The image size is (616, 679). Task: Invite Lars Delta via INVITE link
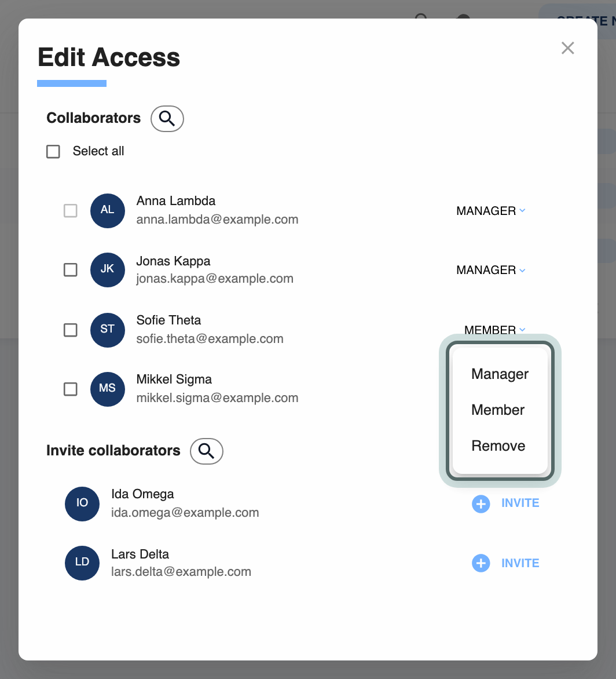coord(520,563)
